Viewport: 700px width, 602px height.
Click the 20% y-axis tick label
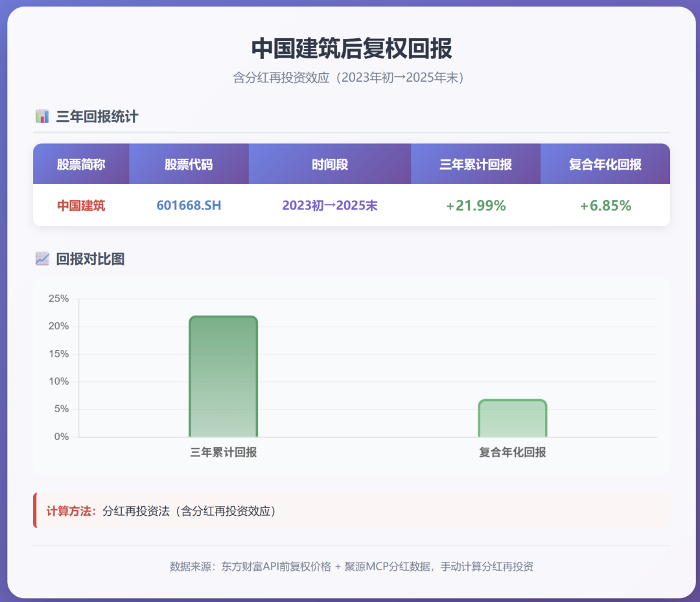[x=58, y=326]
